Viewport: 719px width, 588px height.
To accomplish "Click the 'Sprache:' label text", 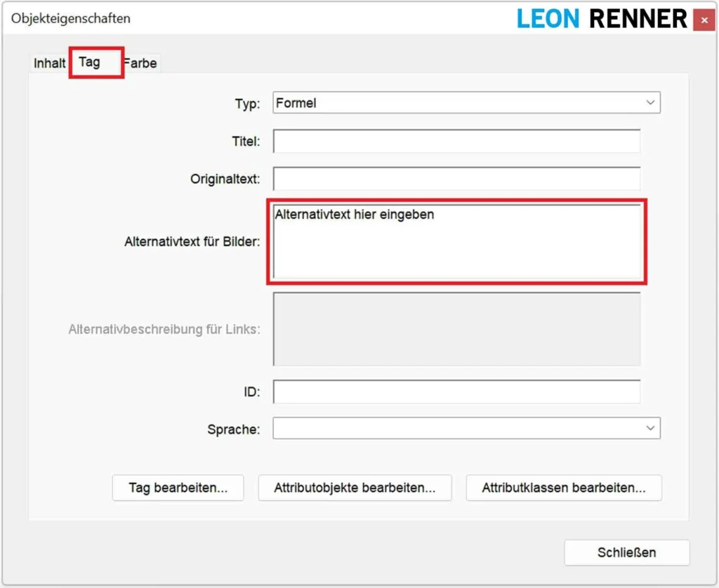I will point(234,429).
